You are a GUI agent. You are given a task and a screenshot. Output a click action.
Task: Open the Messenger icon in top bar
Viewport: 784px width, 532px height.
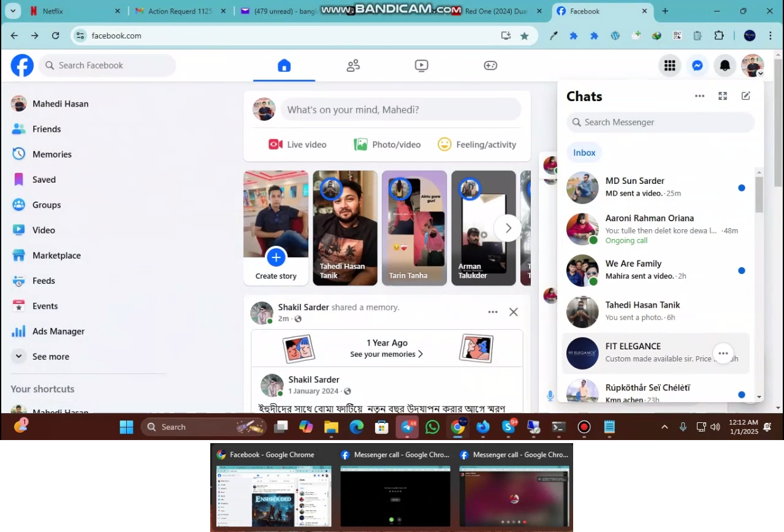coord(697,66)
